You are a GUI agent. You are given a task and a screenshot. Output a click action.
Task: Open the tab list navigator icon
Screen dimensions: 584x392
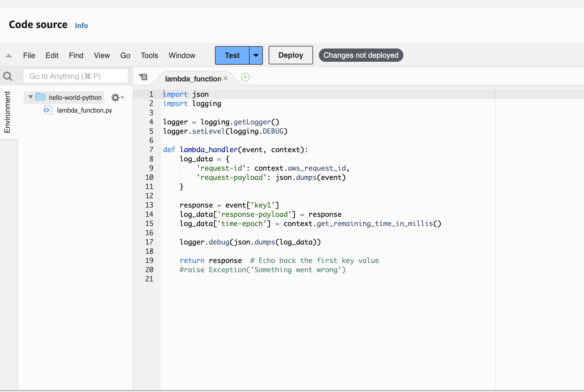[x=143, y=77]
